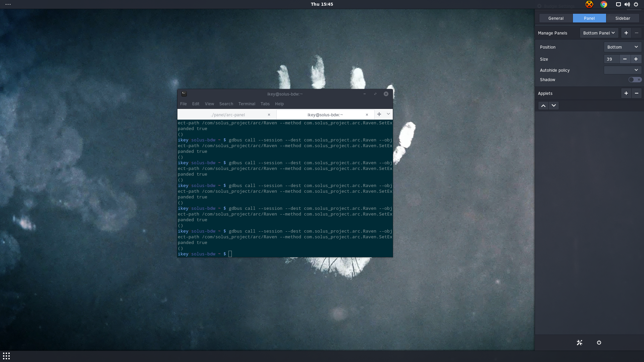
Task: Open the Manage Panels Bottom Panel dropdown
Action: [599, 33]
